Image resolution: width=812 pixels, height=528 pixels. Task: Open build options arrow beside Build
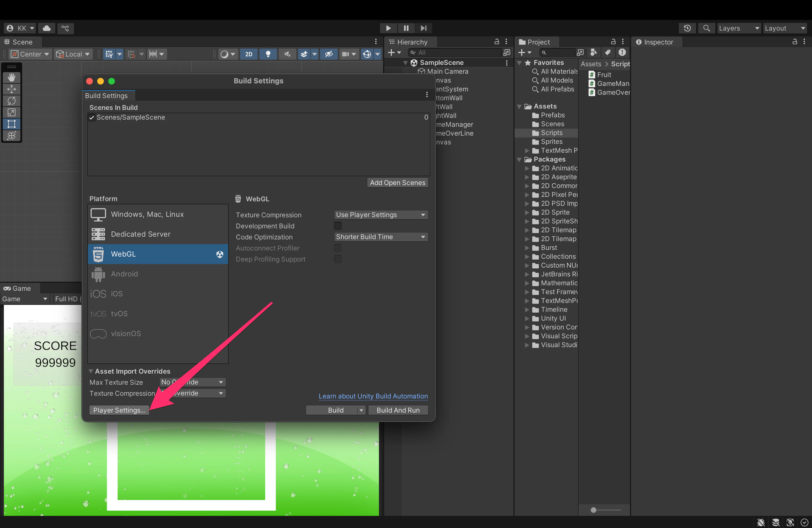(361, 410)
